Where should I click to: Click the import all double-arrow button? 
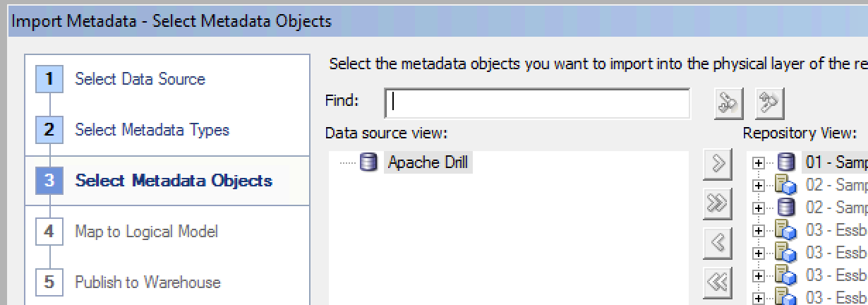pos(718,204)
